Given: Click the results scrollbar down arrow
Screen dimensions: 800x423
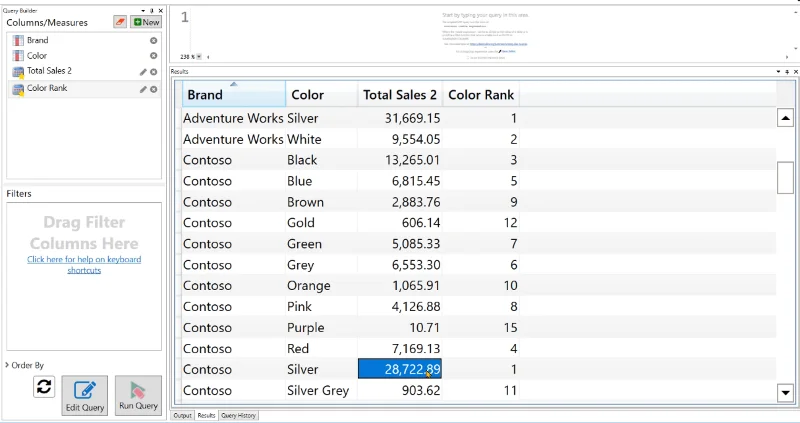Looking at the screenshot, I should click(x=785, y=392).
